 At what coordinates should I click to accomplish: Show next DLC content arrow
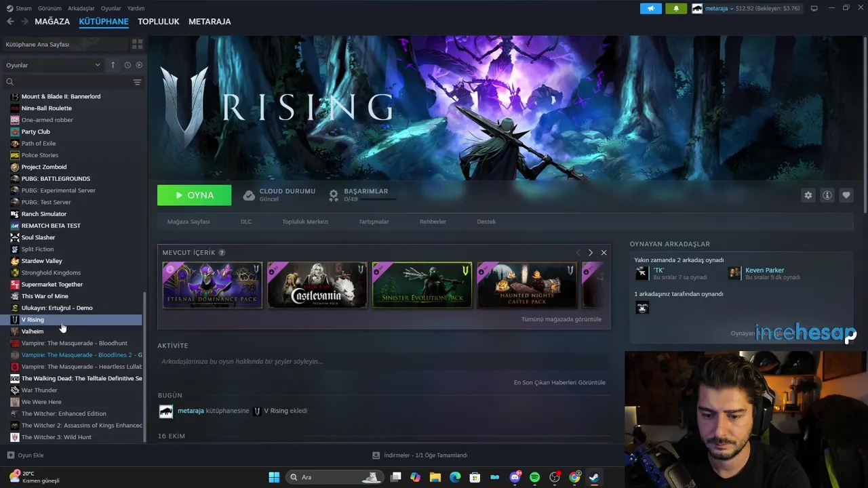coord(591,253)
